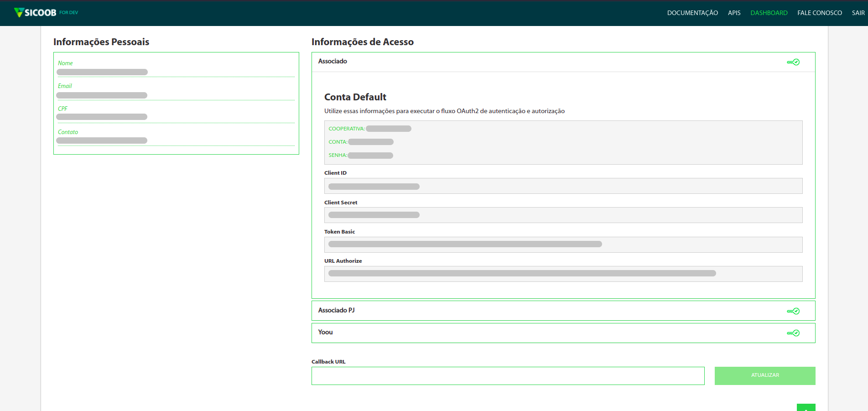Expand the Yoou section
The width and height of the screenshot is (868, 411).
(x=325, y=333)
